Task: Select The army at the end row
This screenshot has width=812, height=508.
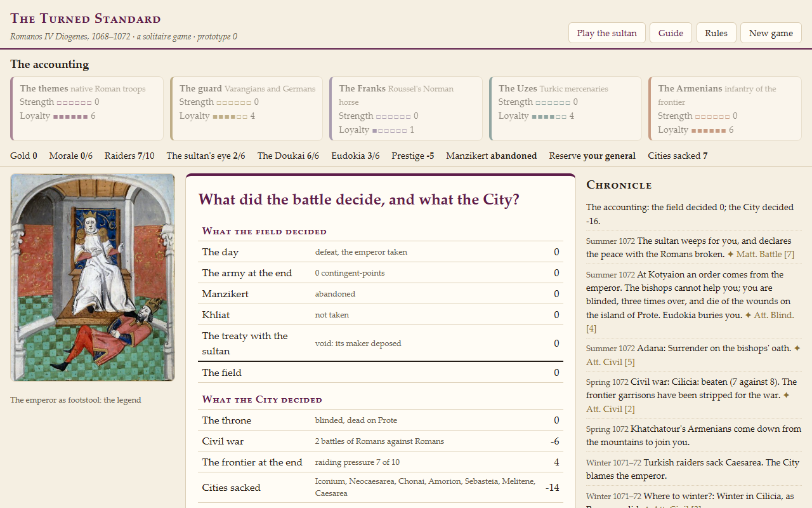Action: point(381,273)
